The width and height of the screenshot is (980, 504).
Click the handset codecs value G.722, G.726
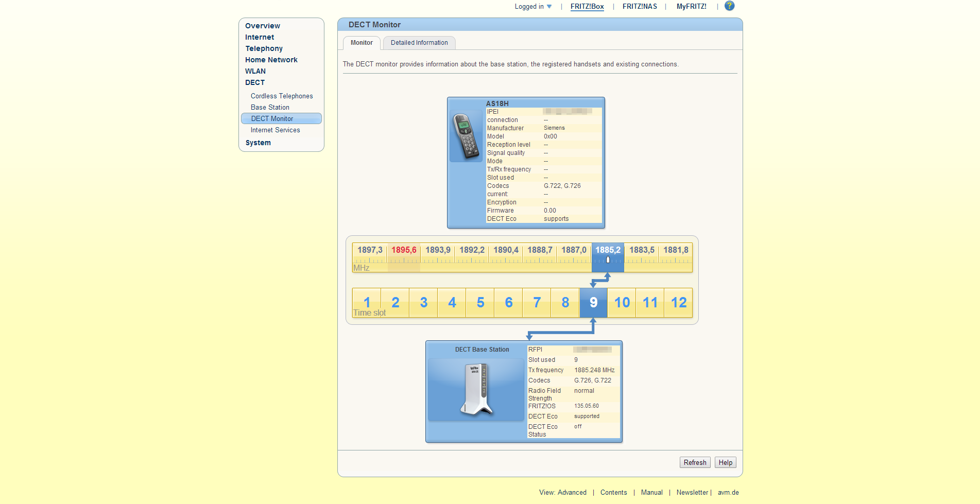pos(562,186)
